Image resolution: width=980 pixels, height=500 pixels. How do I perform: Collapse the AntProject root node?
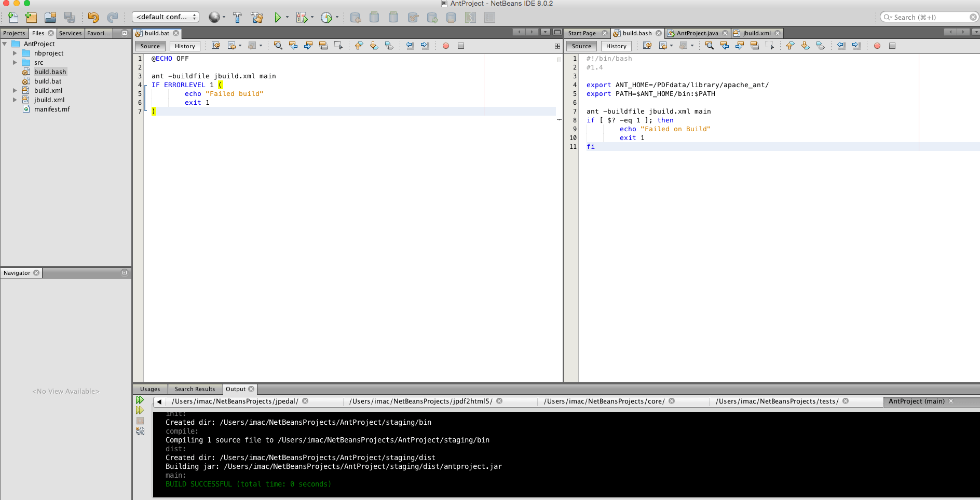coord(5,44)
